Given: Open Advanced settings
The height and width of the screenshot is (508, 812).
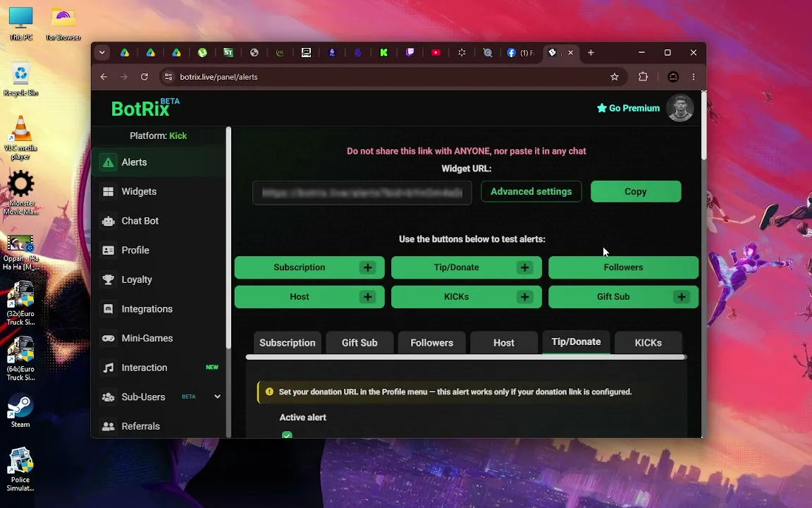Looking at the screenshot, I should pos(531,192).
